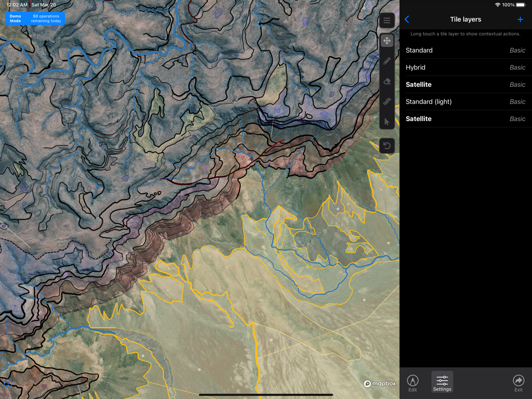Tap the Exit arrow icon
This screenshot has width=532, height=399.
point(518,383)
